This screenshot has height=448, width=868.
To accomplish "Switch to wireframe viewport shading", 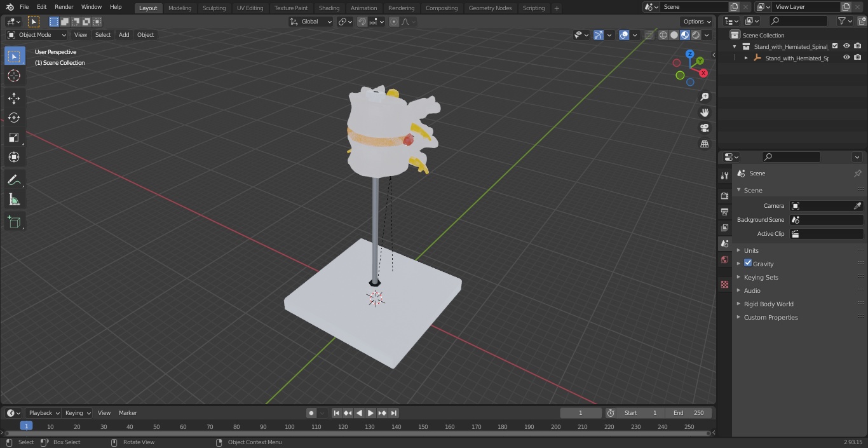I will pyautogui.click(x=663, y=35).
